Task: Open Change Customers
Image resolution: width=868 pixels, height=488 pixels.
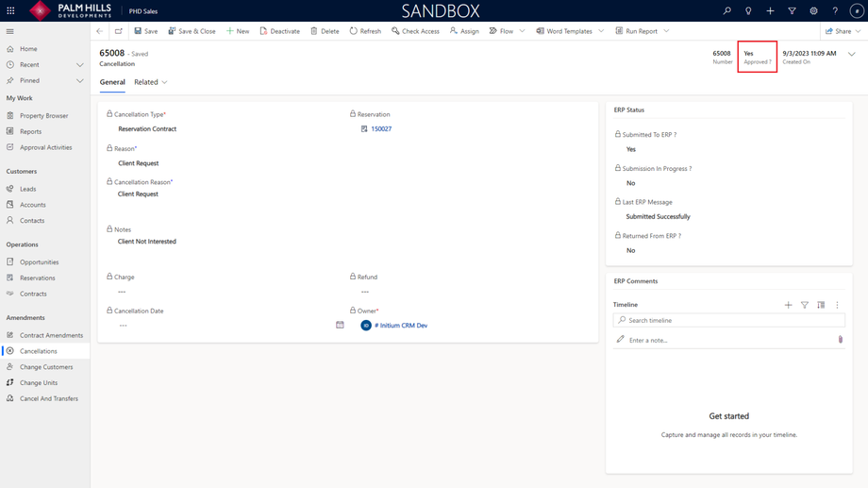Action: point(45,366)
